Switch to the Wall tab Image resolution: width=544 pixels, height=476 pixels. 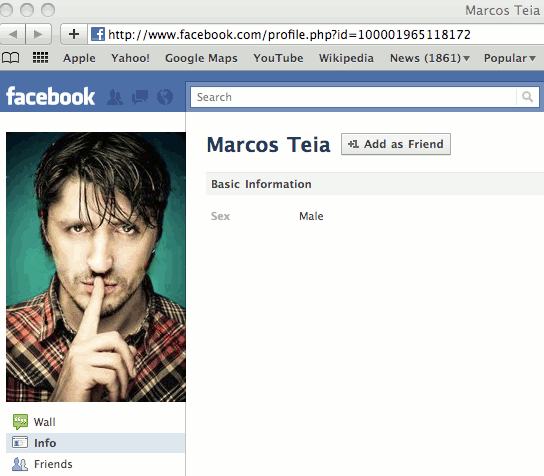pyautogui.click(x=95, y=422)
